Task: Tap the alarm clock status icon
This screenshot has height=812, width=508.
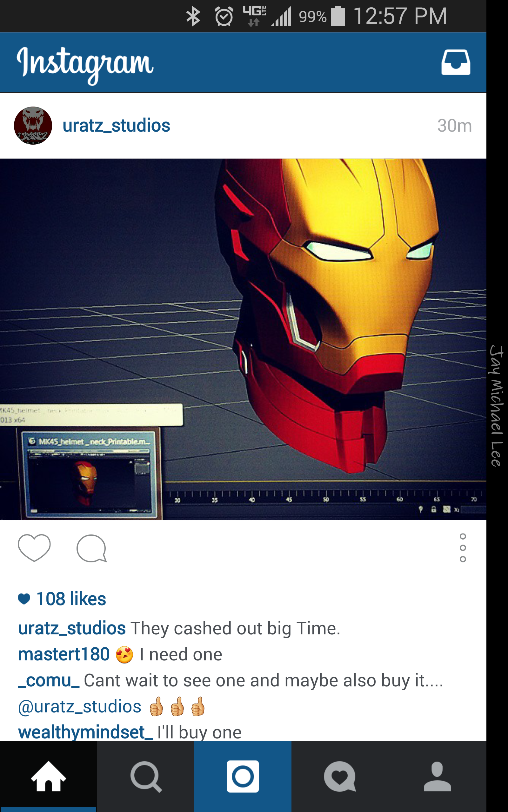Action: (224, 16)
